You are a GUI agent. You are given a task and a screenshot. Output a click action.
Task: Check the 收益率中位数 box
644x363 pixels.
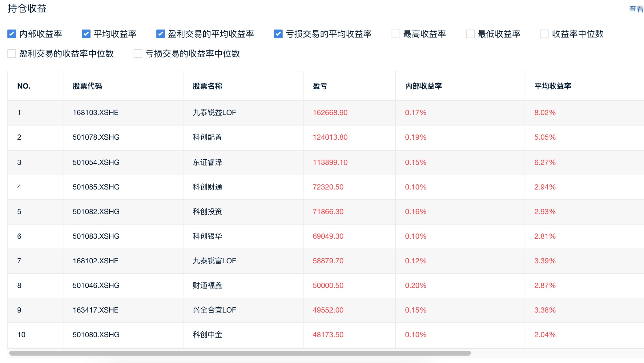[544, 34]
